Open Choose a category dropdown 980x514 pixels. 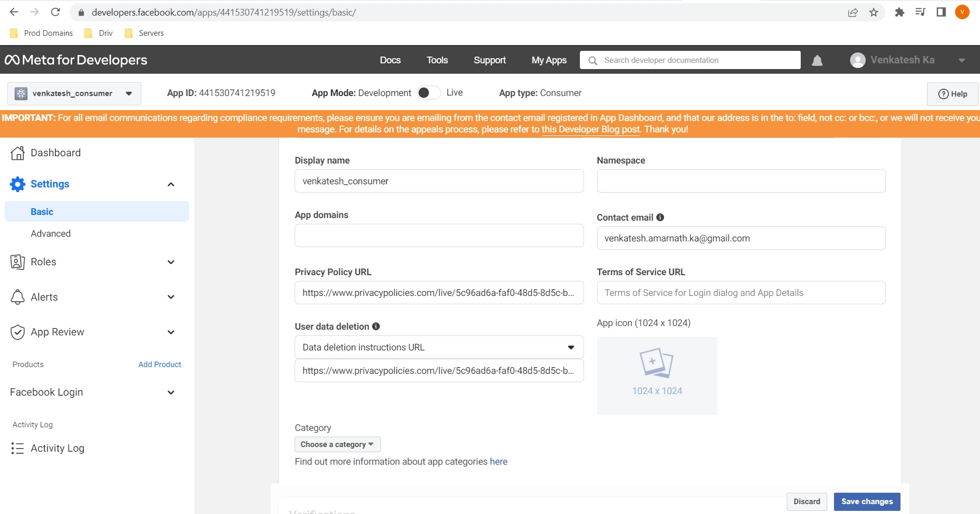coord(337,444)
